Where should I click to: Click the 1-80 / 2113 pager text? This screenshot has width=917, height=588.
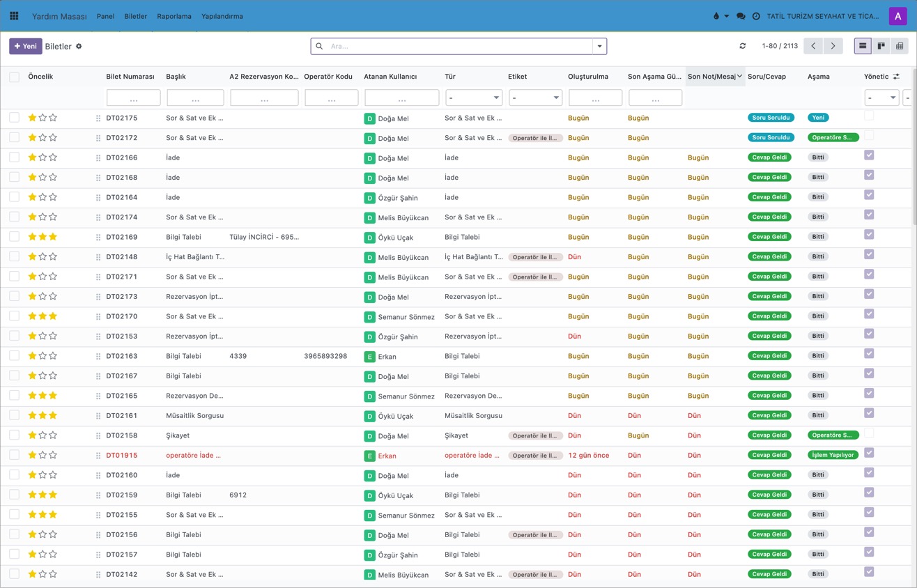[x=780, y=46]
